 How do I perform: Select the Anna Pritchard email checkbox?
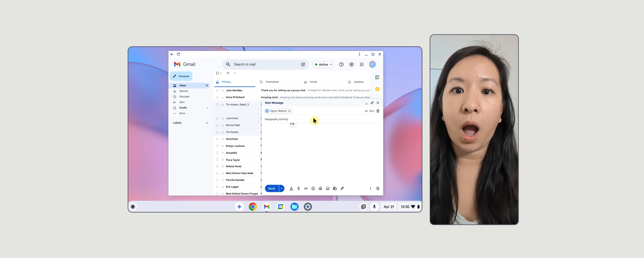coord(217,97)
